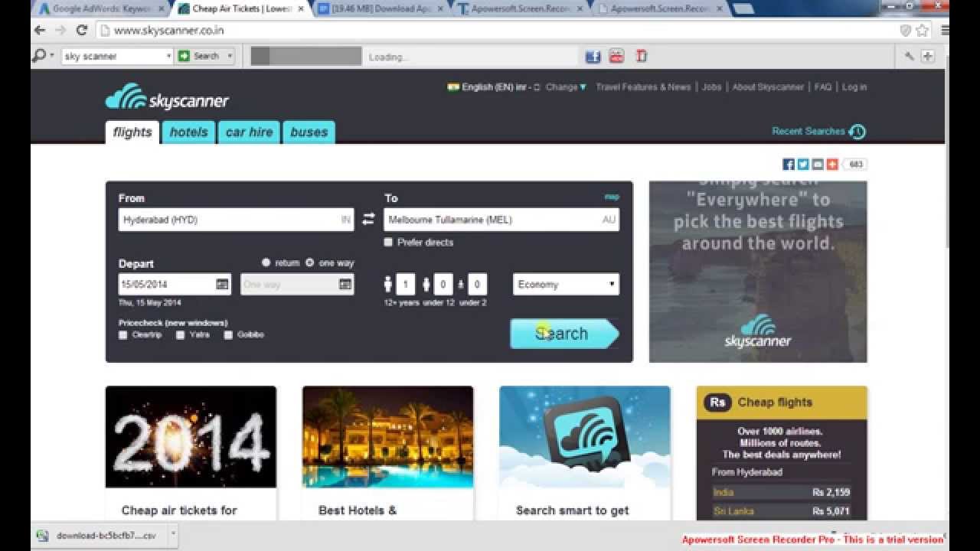Share page via email envelope icon

[x=818, y=165]
